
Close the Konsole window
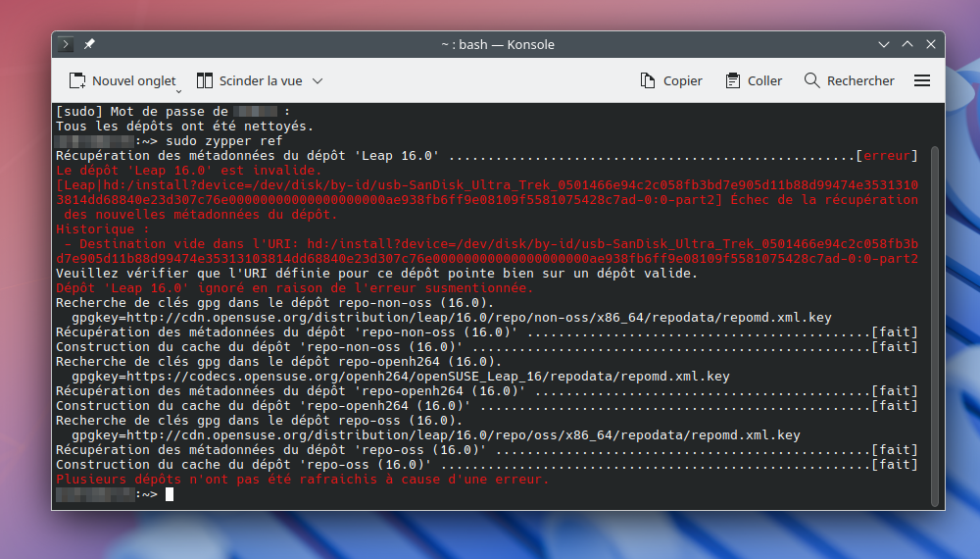(x=929, y=44)
